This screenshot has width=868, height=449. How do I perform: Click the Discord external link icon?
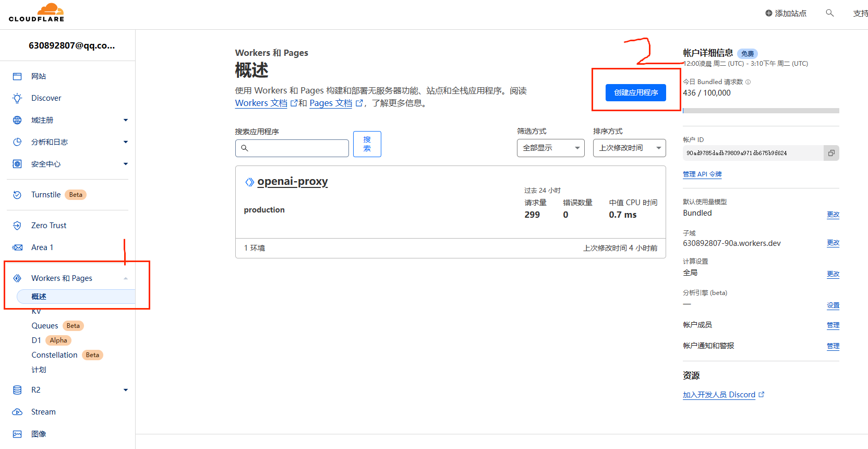click(x=762, y=395)
